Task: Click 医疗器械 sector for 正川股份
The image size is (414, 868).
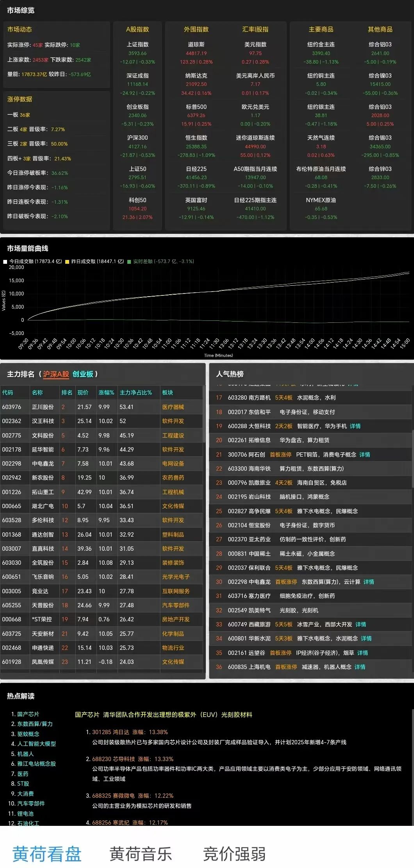Action: 173,407
